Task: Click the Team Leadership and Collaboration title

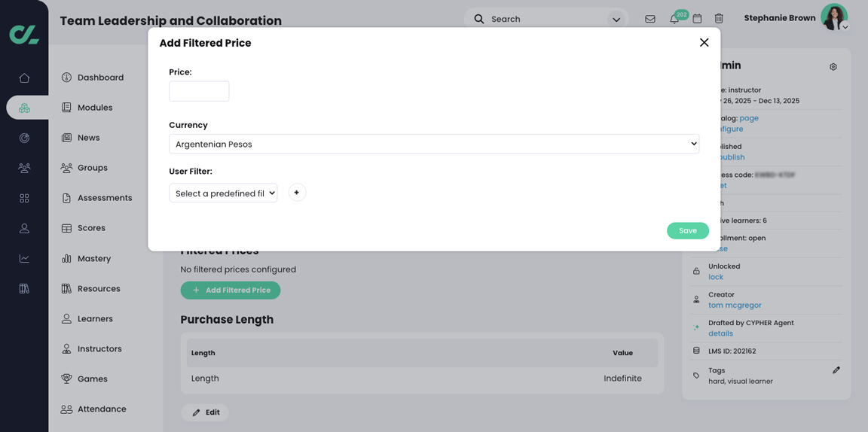Action: click(170, 21)
